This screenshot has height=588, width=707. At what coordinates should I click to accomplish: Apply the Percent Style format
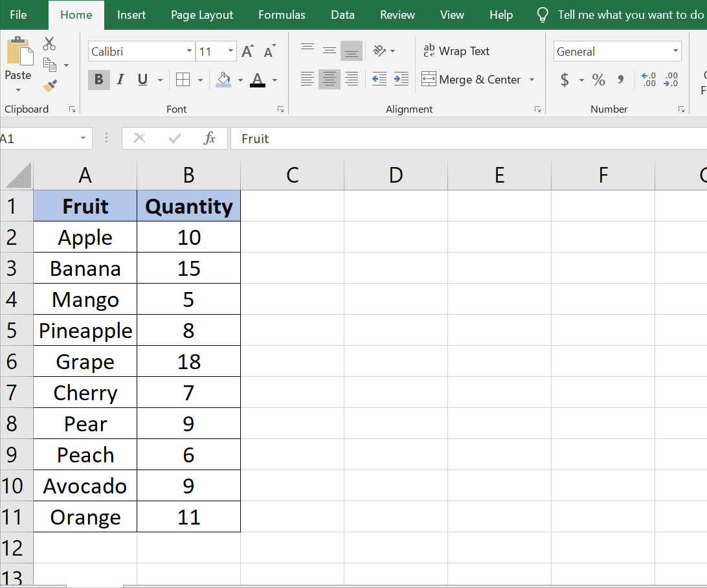pos(598,80)
